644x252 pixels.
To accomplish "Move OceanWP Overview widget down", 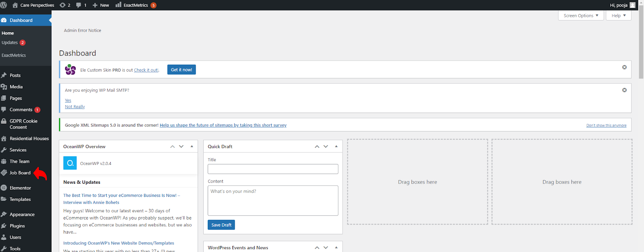I will coord(181,146).
